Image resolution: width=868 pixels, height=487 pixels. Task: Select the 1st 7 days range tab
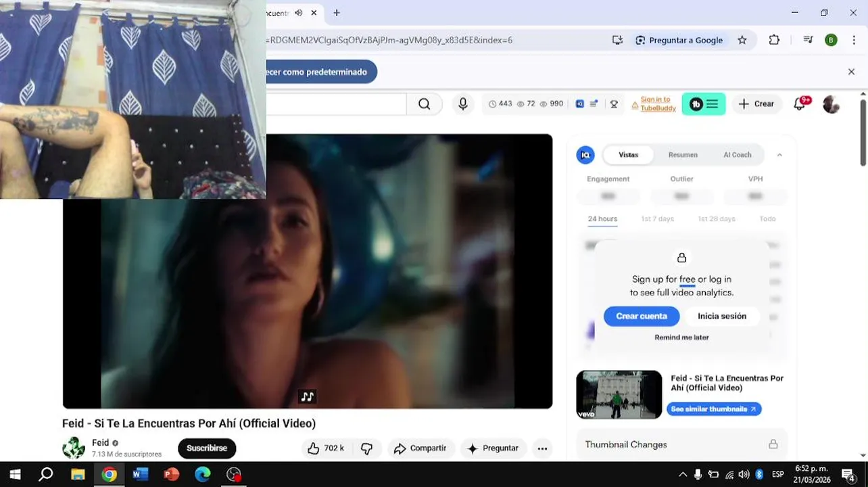coord(657,219)
